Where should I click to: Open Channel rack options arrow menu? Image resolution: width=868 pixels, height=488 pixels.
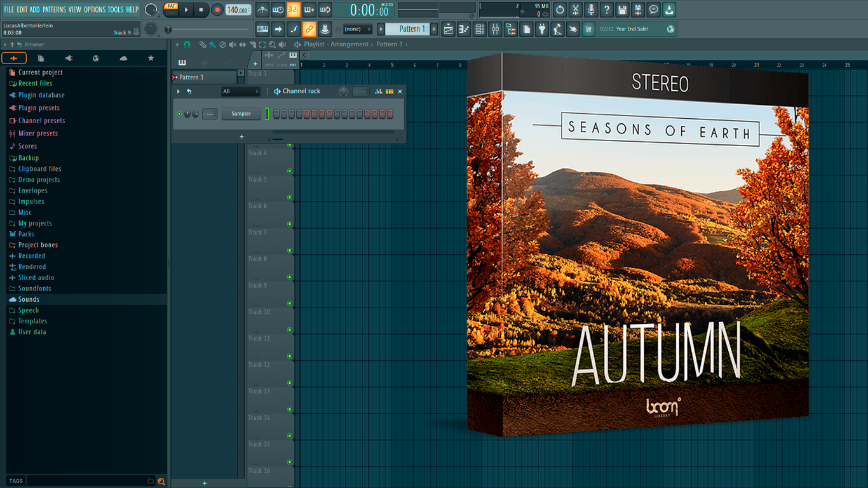(179, 91)
